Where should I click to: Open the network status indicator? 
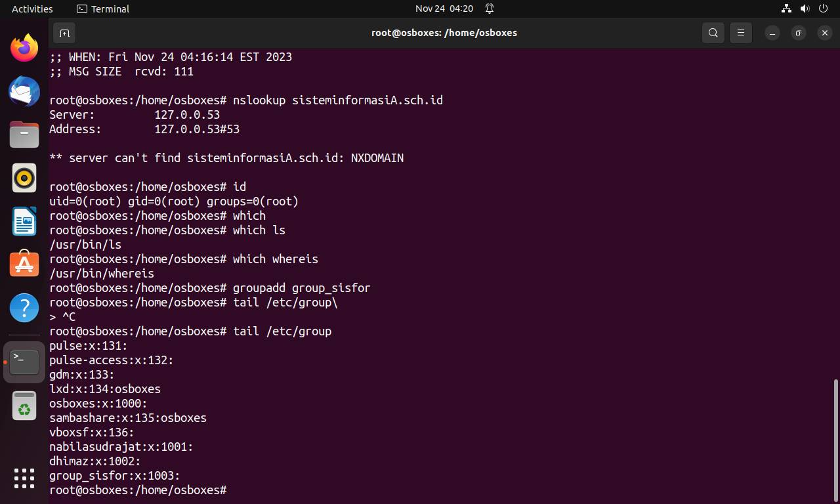(786, 9)
